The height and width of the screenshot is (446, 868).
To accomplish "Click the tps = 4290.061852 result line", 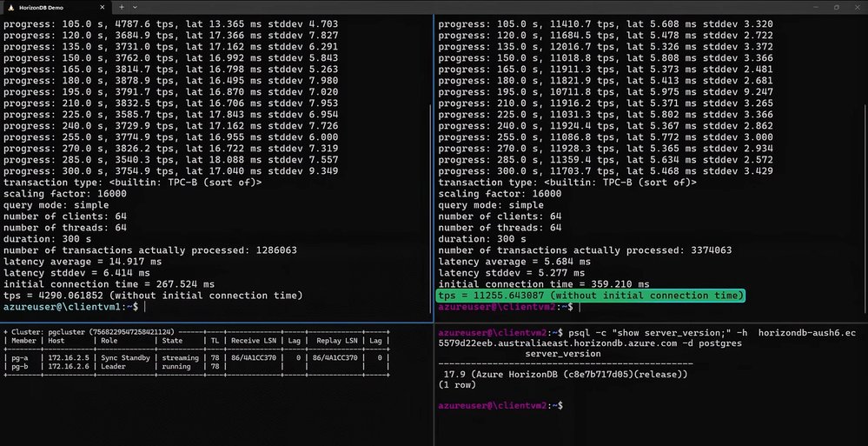I will 153,296.
